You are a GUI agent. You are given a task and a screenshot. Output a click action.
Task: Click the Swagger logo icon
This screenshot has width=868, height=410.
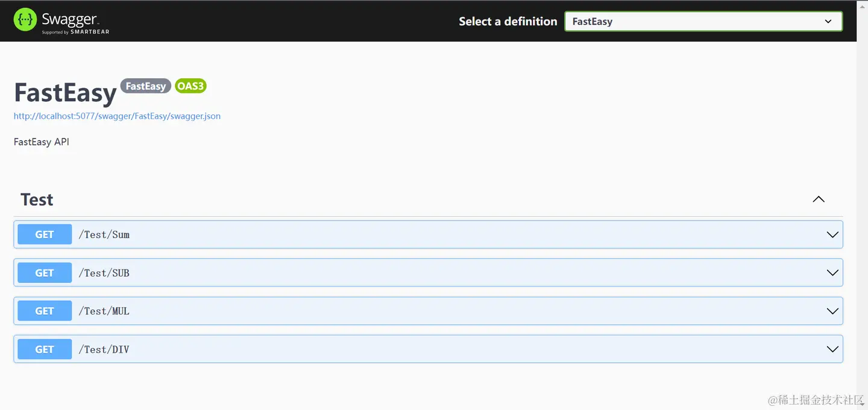pos(25,20)
